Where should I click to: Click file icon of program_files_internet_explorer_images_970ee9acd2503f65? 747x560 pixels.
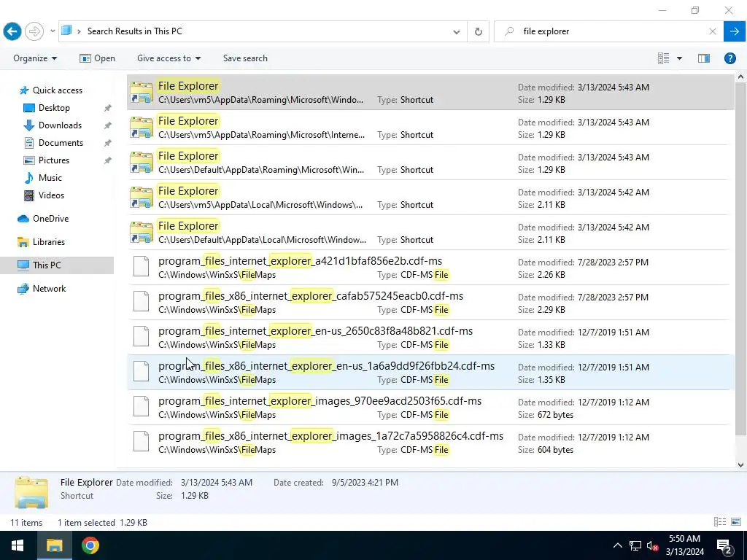point(141,406)
